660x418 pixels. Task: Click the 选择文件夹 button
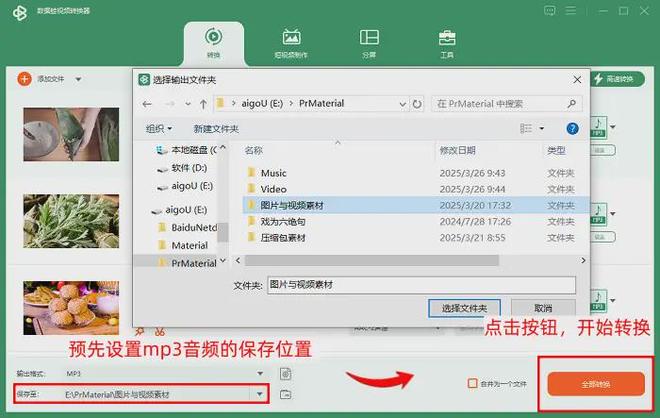click(x=464, y=308)
